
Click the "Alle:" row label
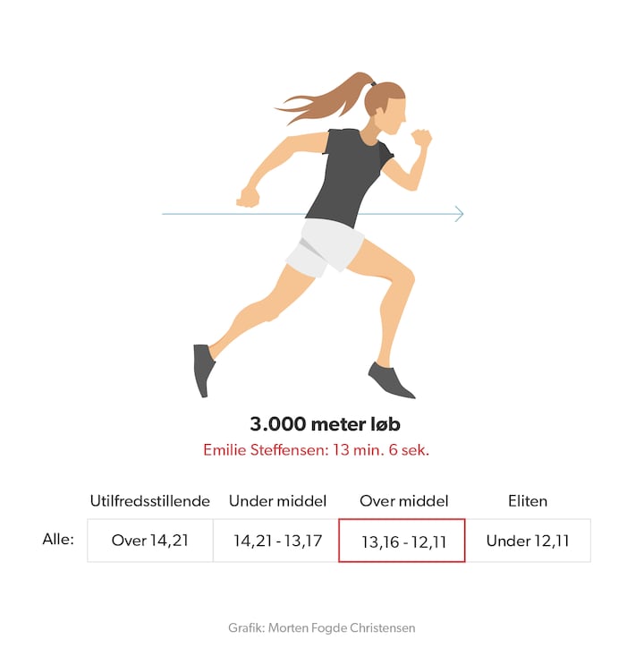click(x=58, y=540)
